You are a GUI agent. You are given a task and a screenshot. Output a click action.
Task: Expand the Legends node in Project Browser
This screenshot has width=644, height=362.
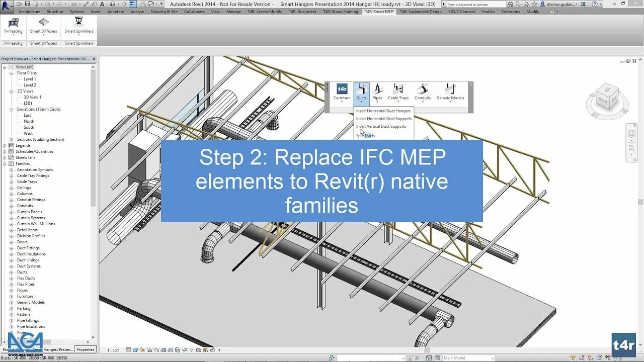pos(5,145)
